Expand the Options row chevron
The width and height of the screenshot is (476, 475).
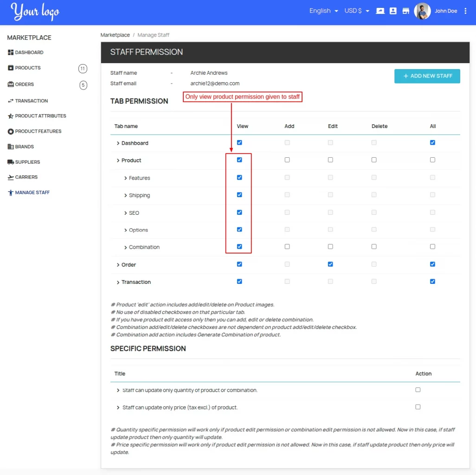125,231
